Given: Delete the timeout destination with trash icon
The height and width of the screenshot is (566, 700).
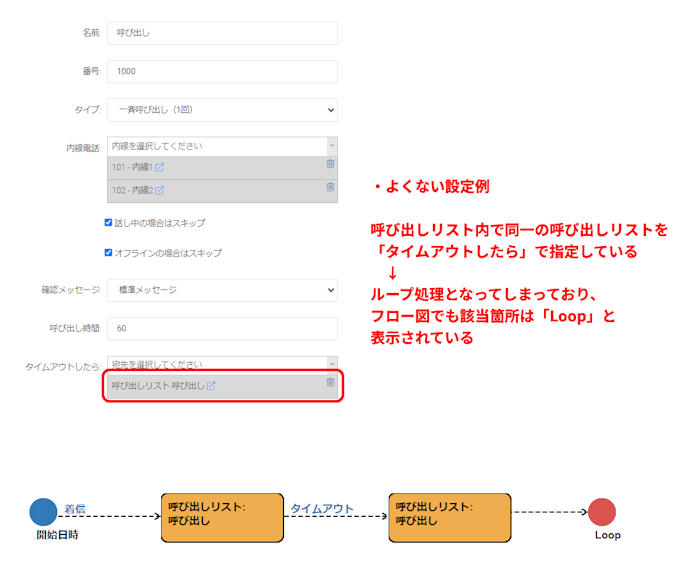Looking at the screenshot, I should 330,383.
